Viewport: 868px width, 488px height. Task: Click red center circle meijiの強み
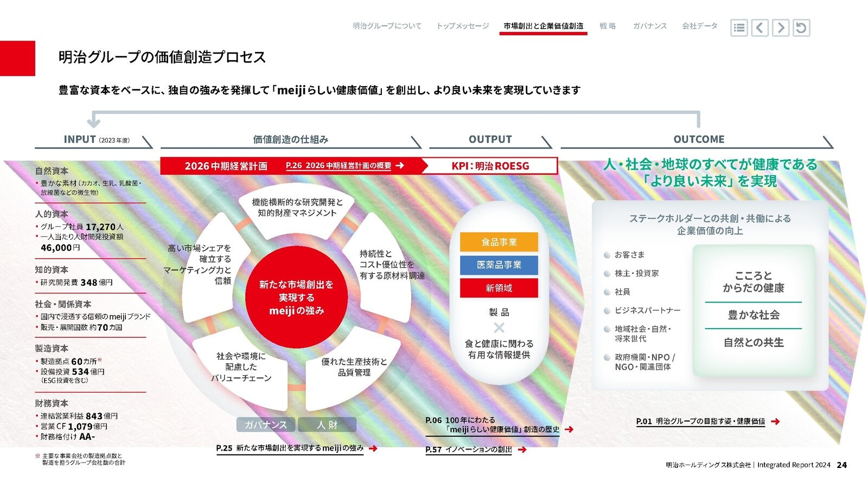coord(296,298)
